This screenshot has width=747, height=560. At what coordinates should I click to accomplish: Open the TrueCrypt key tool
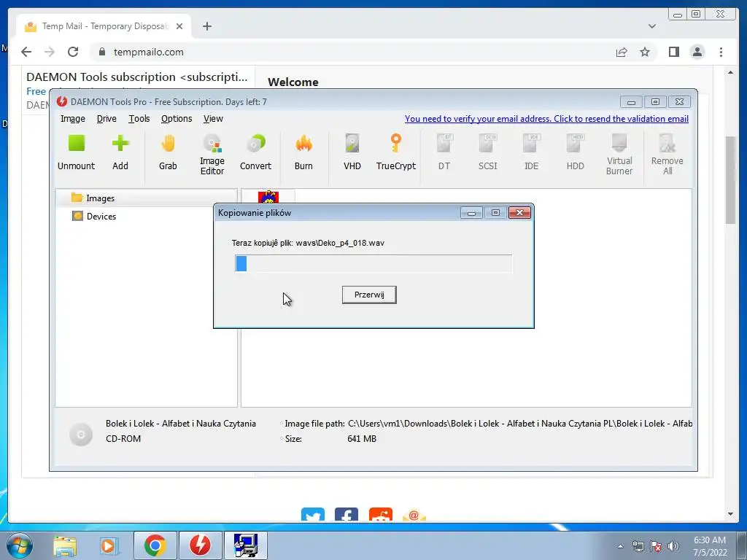click(396, 152)
